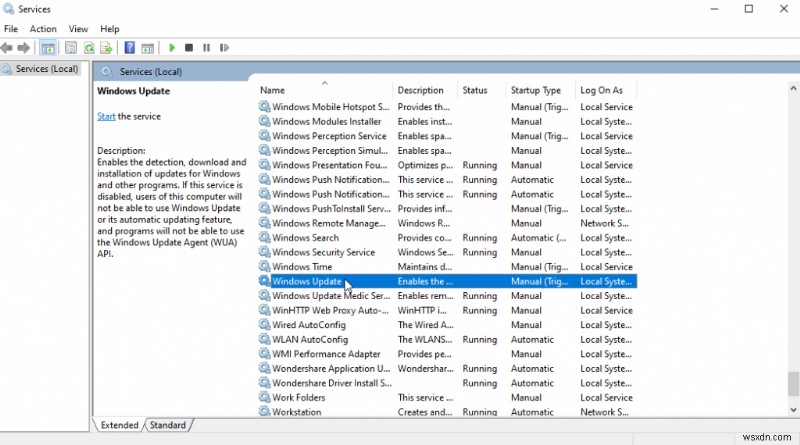Switch to the Standard tab
800x445 pixels.
tap(168, 425)
